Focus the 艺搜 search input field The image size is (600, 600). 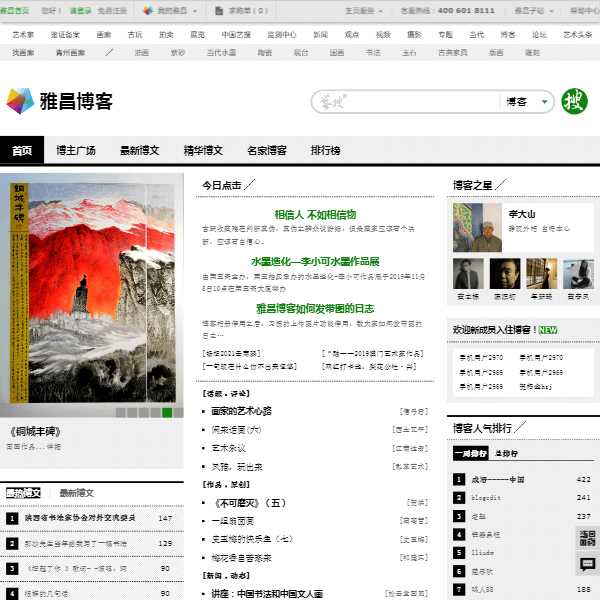click(406, 102)
